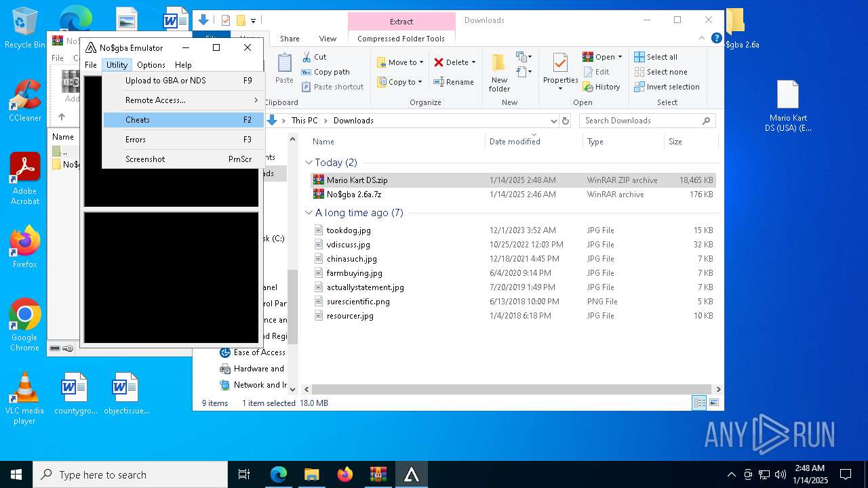
Task: Open Adobe Acrobat desktop shortcut
Action: (25, 179)
